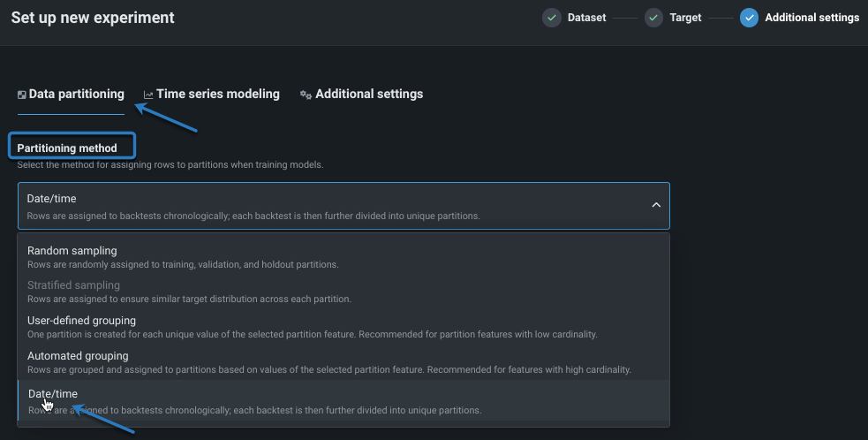Select Date/time option in the list

pos(52,393)
